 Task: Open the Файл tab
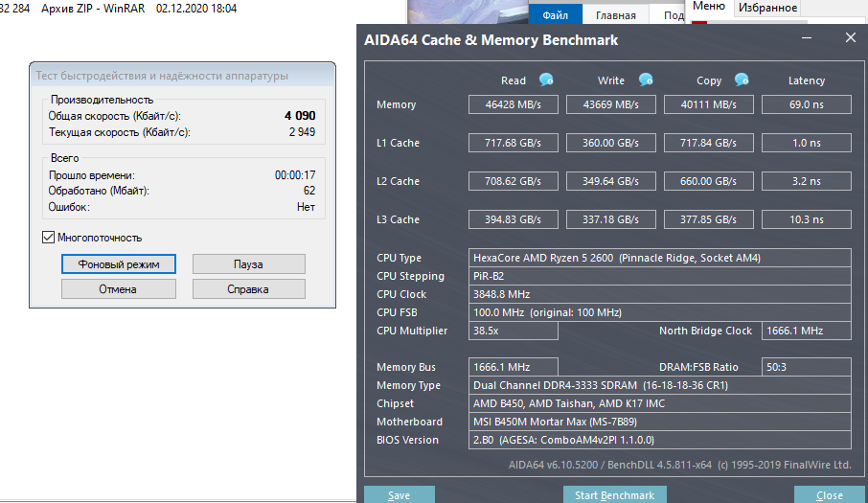556,15
